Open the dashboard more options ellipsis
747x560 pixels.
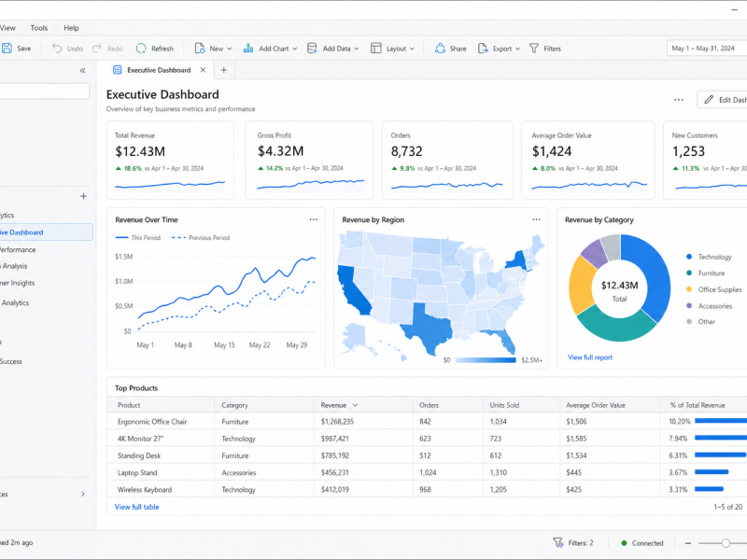pos(679,100)
